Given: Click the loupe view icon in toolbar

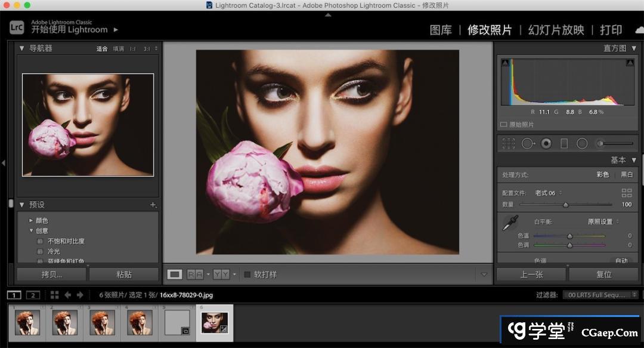Looking at the screenshot, I should (x=175, y=275).
